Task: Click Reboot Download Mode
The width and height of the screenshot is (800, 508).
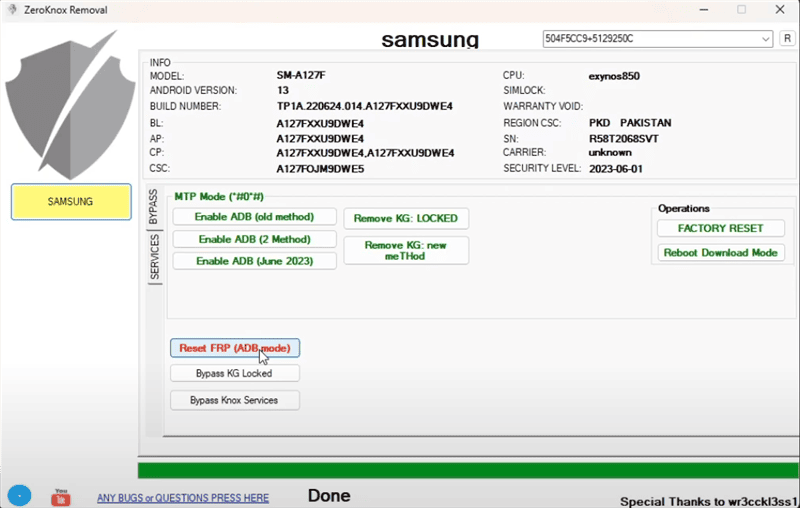Action: click(x=720, y=253)
